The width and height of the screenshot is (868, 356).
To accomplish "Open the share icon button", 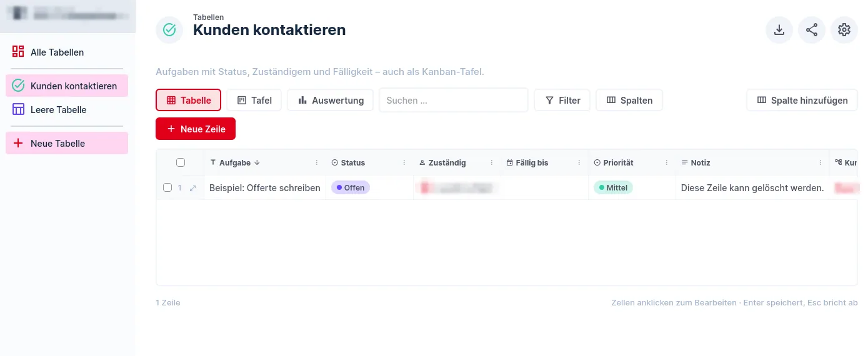I will [x=812, y=30].
